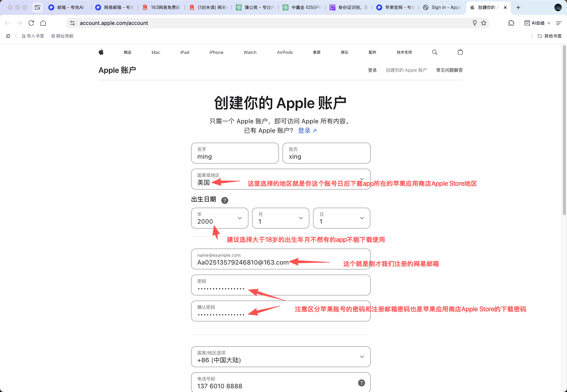Expand the +86 (中国大陆) country code dropdown
The height and width of the screenshot is (392, 567).
pyautogui.click(x=281, y=357)
